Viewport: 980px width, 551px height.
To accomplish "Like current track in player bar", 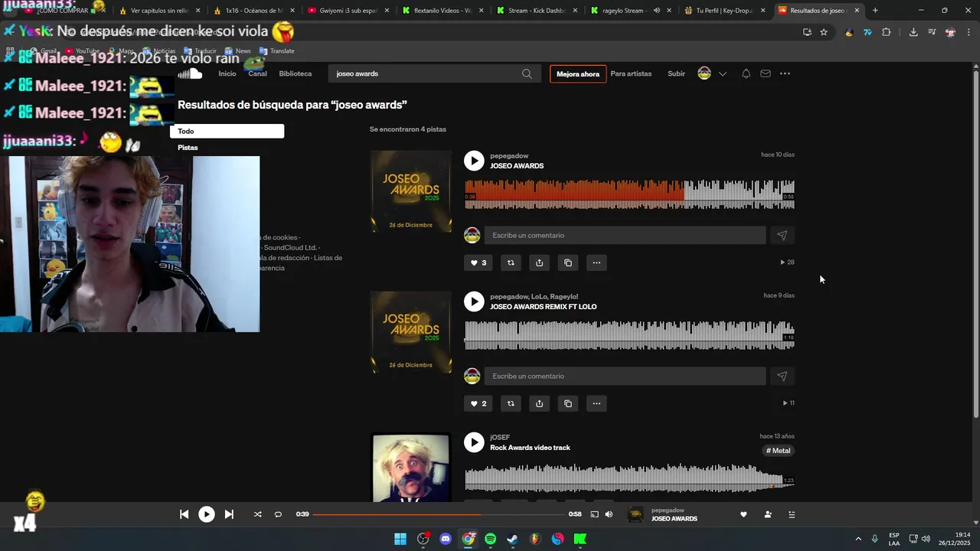I will pos(743,514).
